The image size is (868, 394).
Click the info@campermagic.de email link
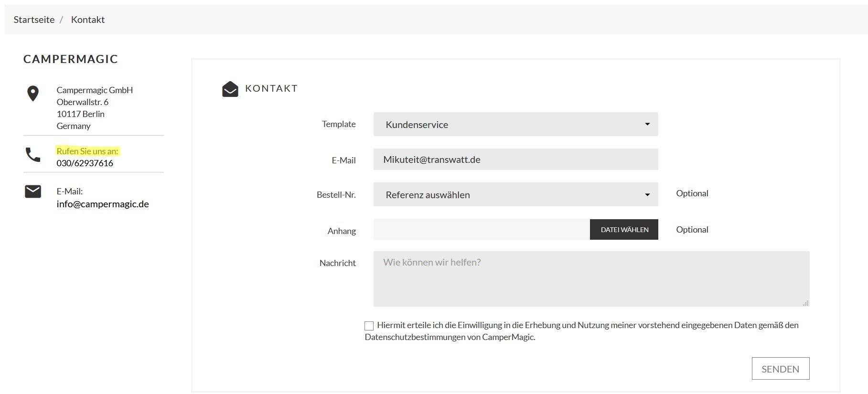[x=103, y=204]
